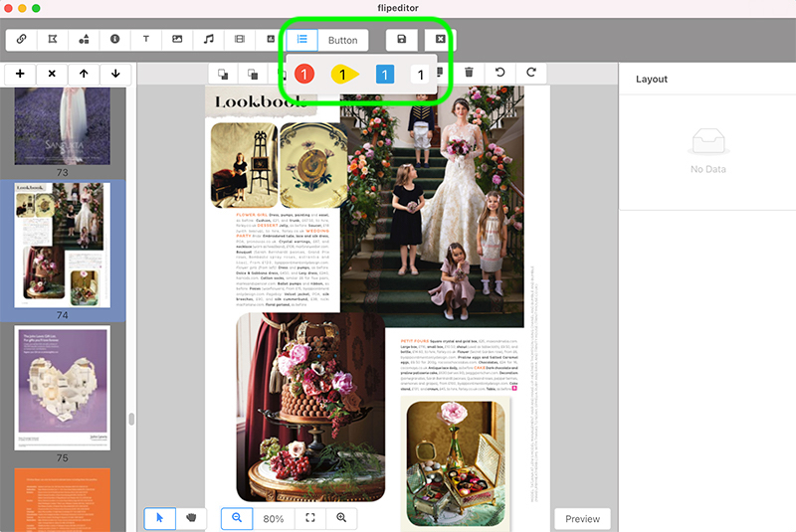Screen dimensions: 796x532
Task: Click the Button tool
Action: [x=342, y=40]
